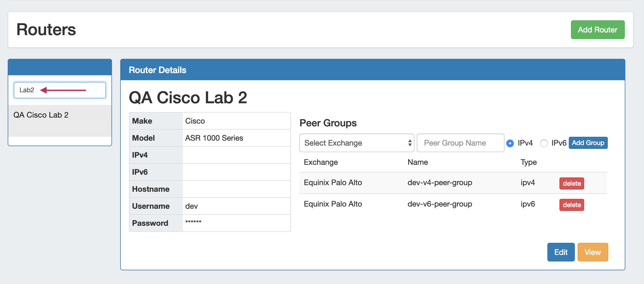The image size is (644, 284).
Task: Choose the IPv6 radio option
Action: click(x=544, y=143)
